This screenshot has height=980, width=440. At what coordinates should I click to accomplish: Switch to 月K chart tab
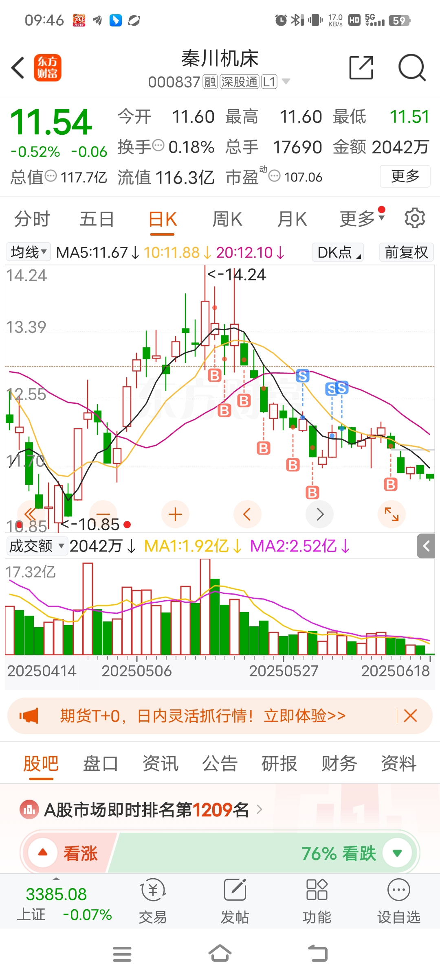point(292,219)
